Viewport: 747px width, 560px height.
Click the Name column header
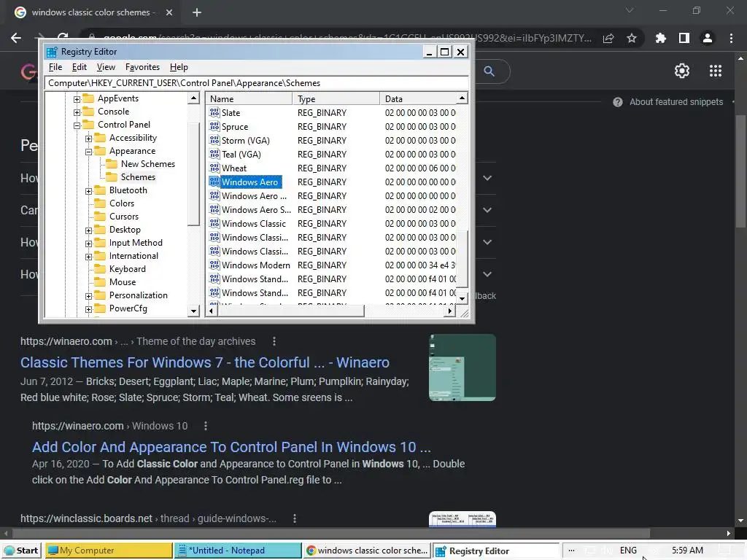coord(249,98)
